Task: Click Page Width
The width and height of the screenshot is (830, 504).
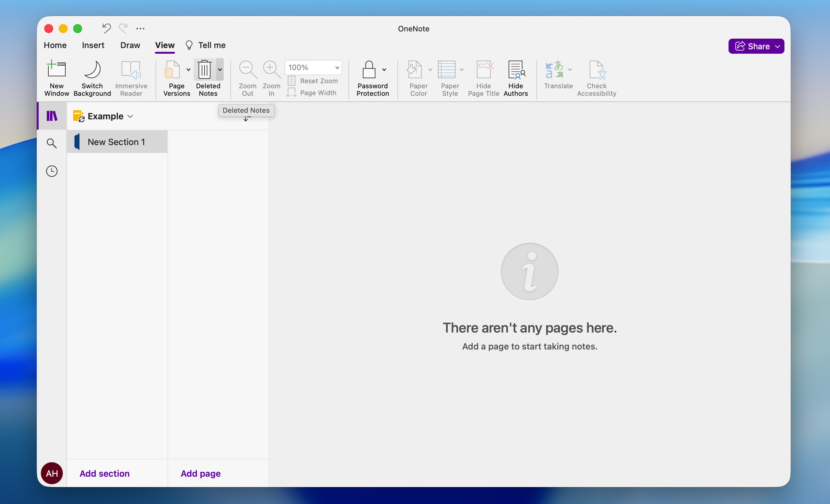Action: point(312,93)
